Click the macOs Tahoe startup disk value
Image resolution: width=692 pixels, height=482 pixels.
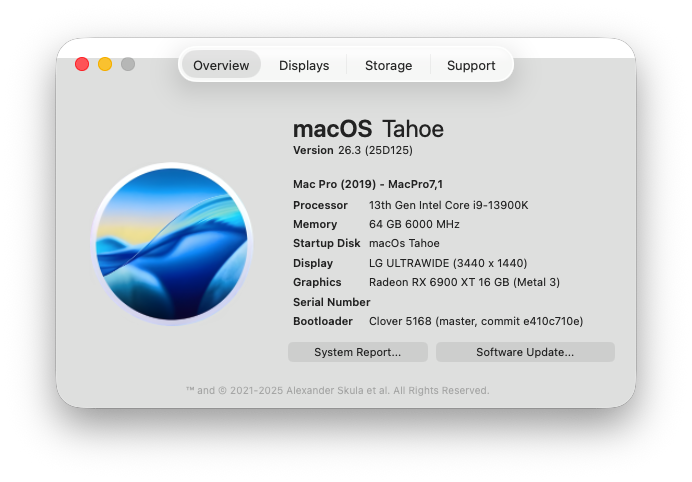coord(404,243)
